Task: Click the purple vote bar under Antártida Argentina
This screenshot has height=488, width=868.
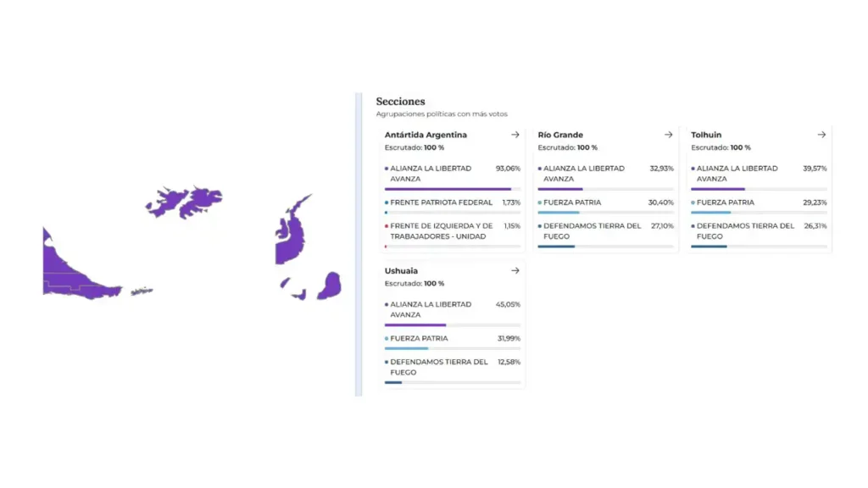Action: click(x=448, y=189)
